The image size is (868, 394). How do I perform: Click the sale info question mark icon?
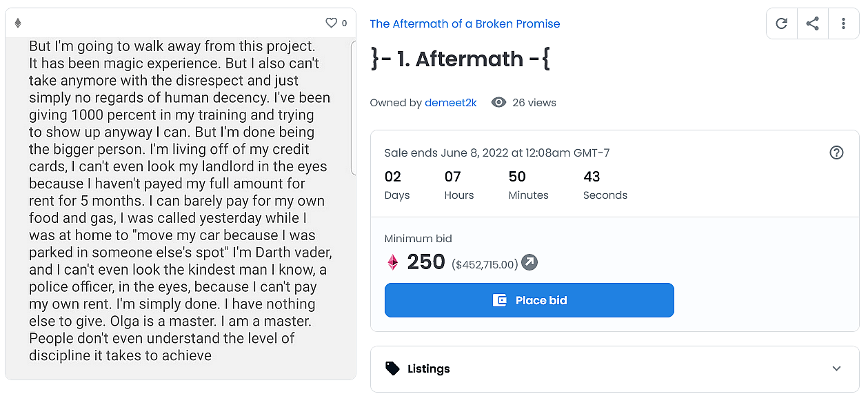836,152
